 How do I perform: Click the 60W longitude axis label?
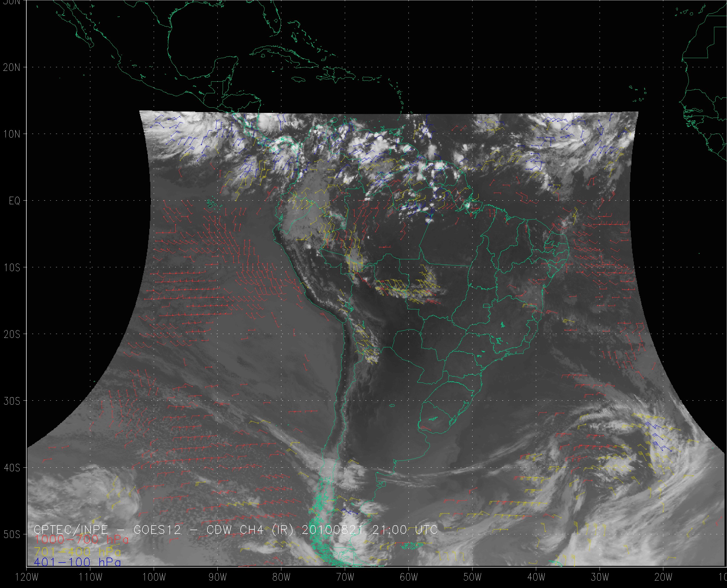pos(409,577)
